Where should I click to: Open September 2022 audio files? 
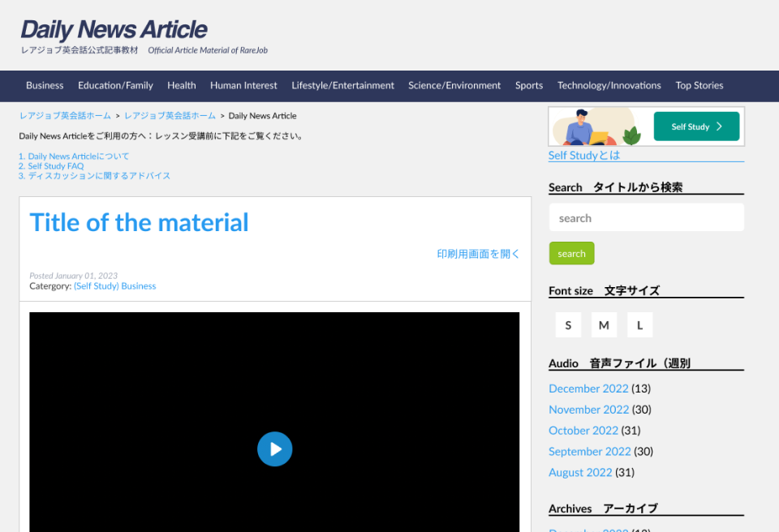(x=590, y=451)
